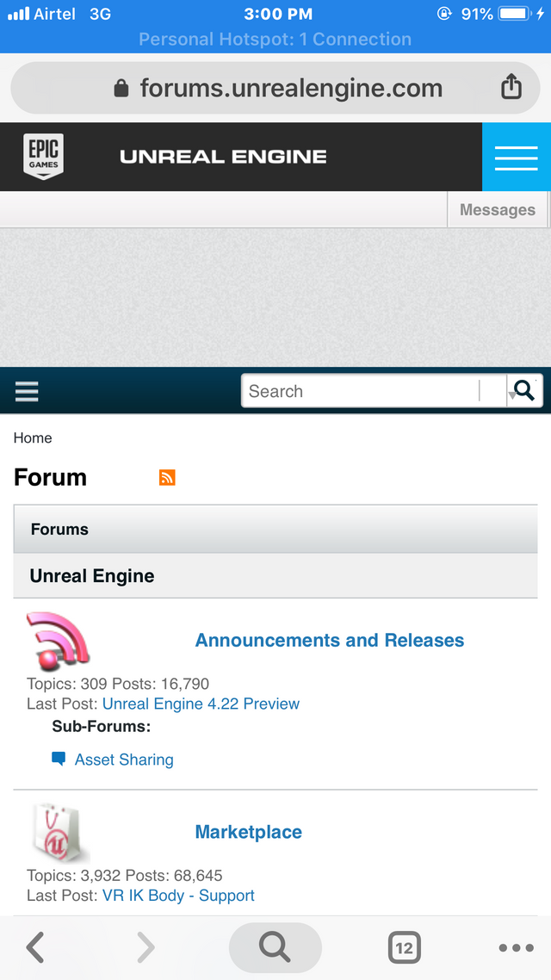Click the 'Topics: 309 Posts: 16,790' text
551x980 pixels.
coord(117,683)
